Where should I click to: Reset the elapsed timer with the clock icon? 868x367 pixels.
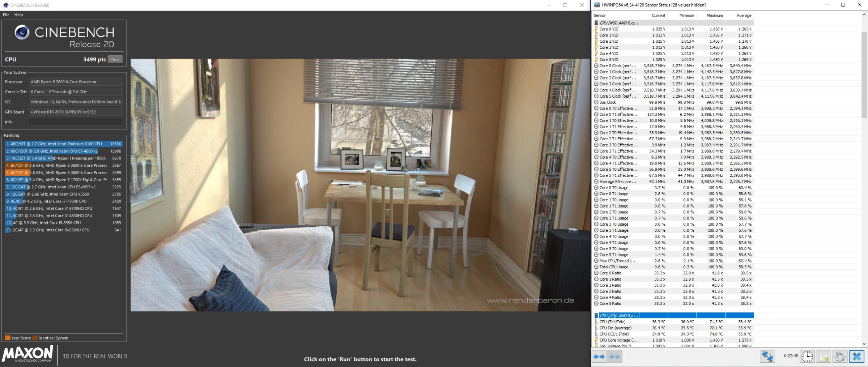[x=807, y=357]
